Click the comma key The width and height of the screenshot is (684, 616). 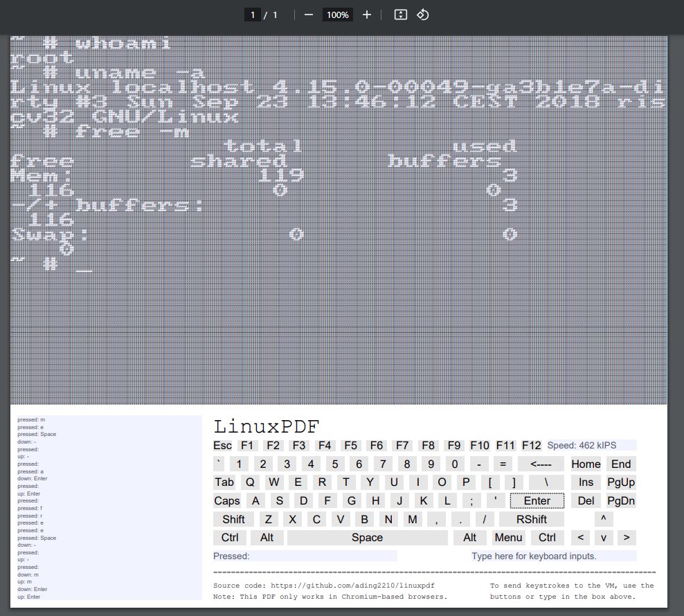436,519
